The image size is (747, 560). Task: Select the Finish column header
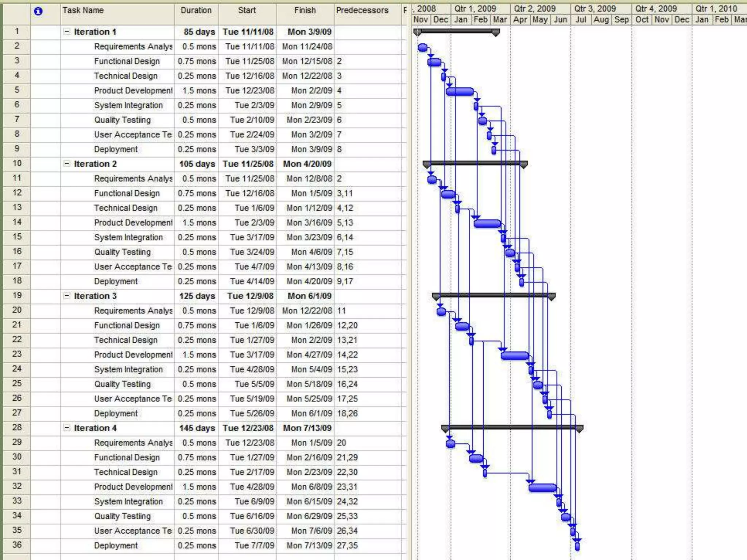(x=305, y=11)
